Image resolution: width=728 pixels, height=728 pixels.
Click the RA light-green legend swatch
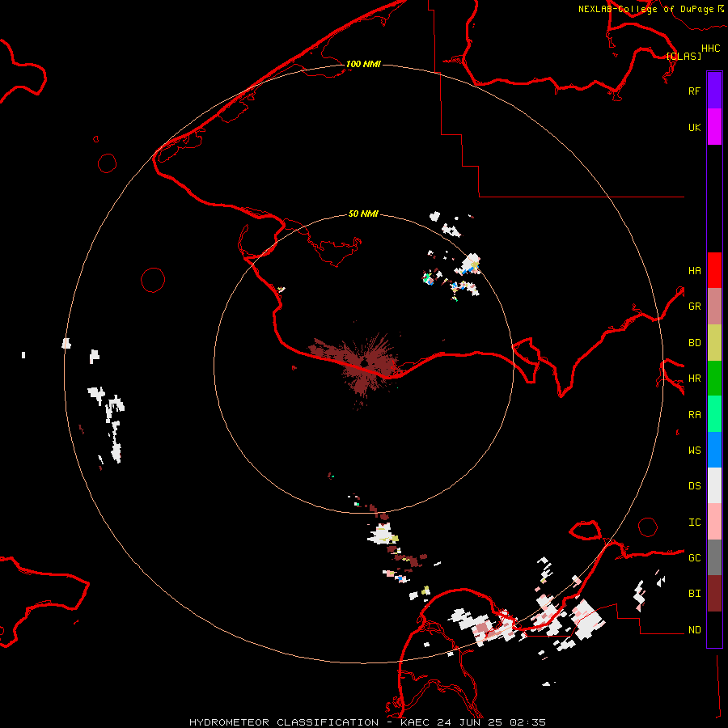click(714, 414)
